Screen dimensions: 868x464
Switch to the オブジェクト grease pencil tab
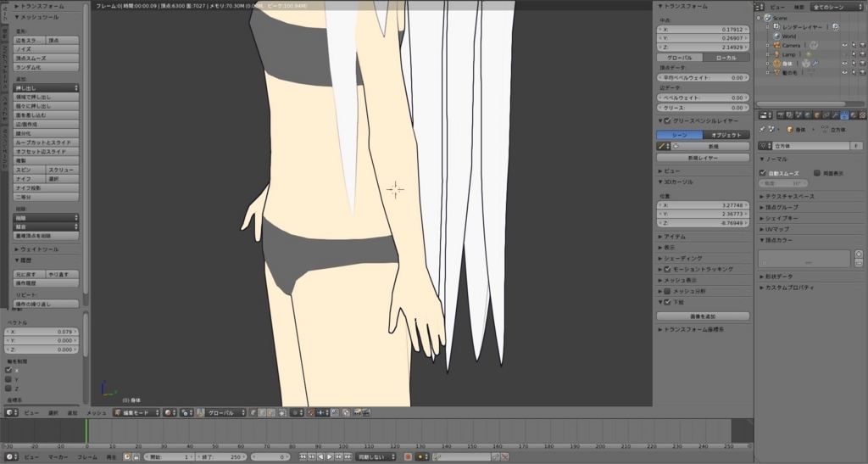726,135
